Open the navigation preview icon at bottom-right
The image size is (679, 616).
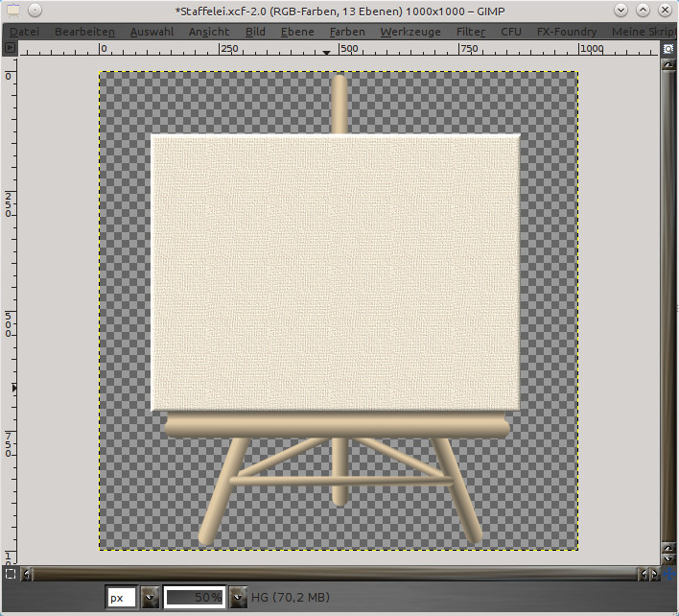pyautogui.click(x=668, y=574)
